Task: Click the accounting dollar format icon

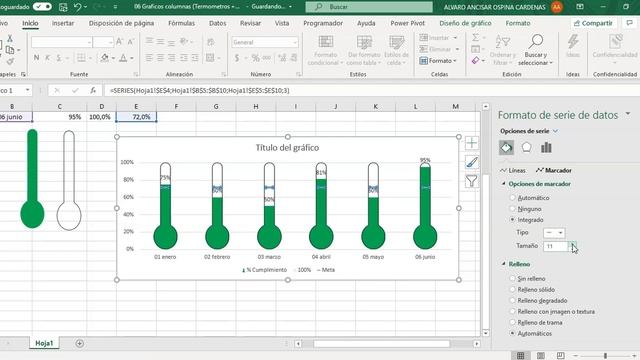Action: point(237,58)
